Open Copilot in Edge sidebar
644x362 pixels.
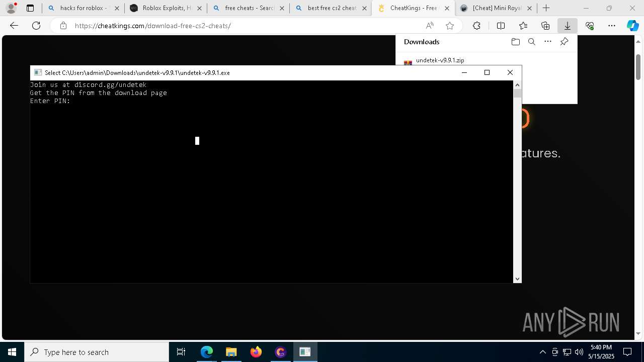(x=633, y=26)
